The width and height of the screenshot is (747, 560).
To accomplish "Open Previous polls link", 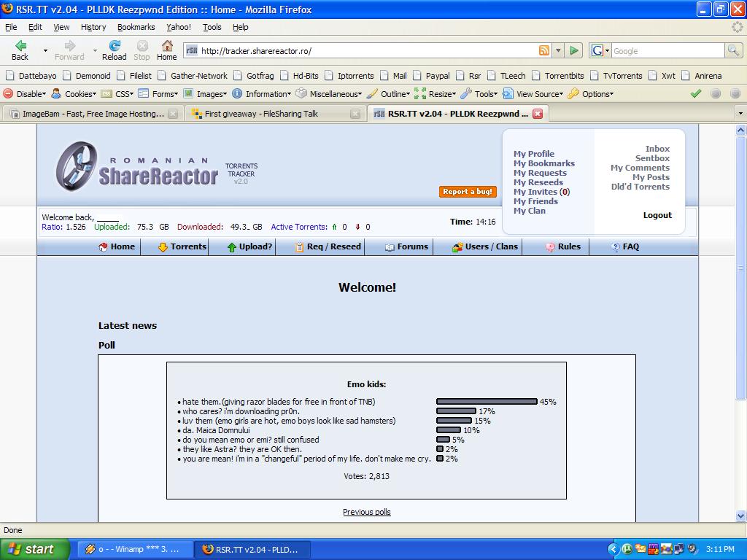I will point(366,512).
